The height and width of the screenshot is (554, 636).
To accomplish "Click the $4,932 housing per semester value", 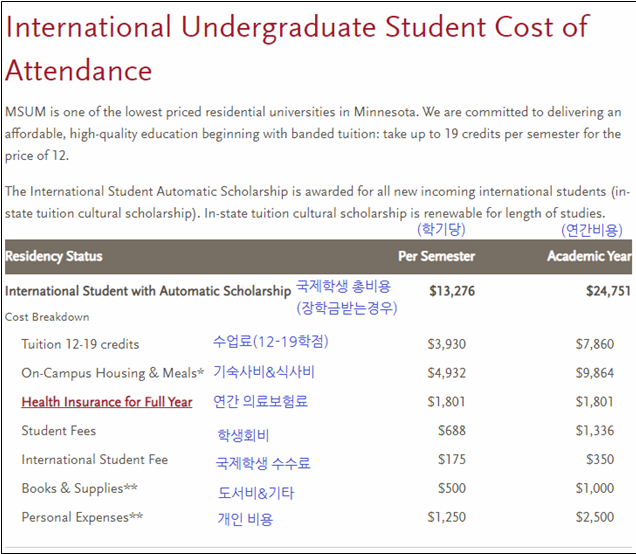I will [447, 373].
